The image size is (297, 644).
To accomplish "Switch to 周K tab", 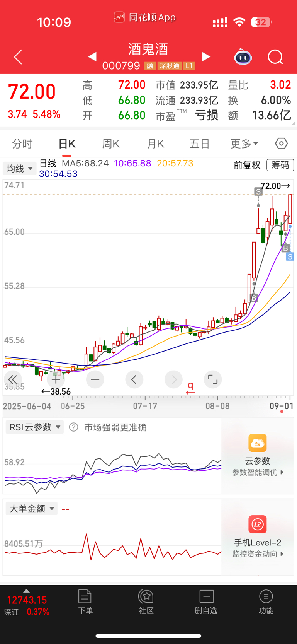I will (111, 144).
